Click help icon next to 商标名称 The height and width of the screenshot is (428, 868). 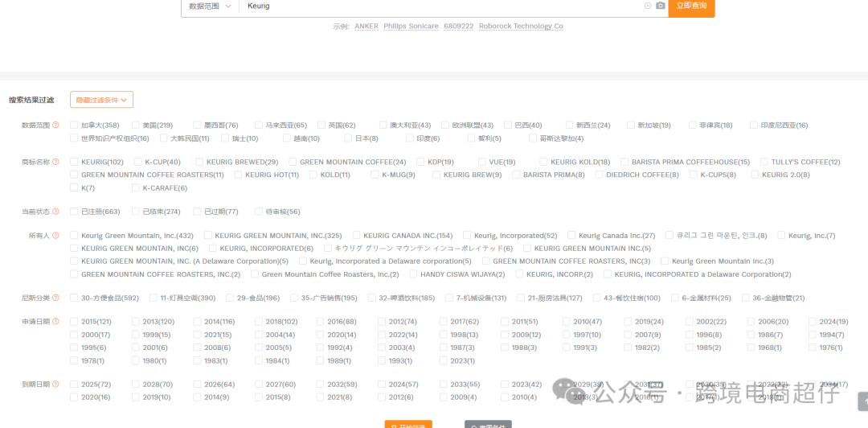pos(56,163)
